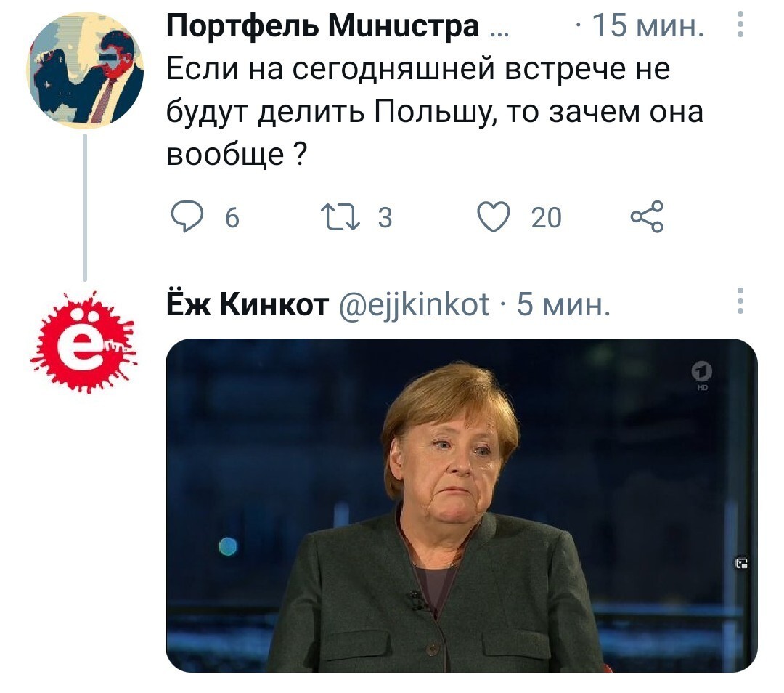784x693 pixels.
Task: Open the attached photo in reply
Action: 462,505
